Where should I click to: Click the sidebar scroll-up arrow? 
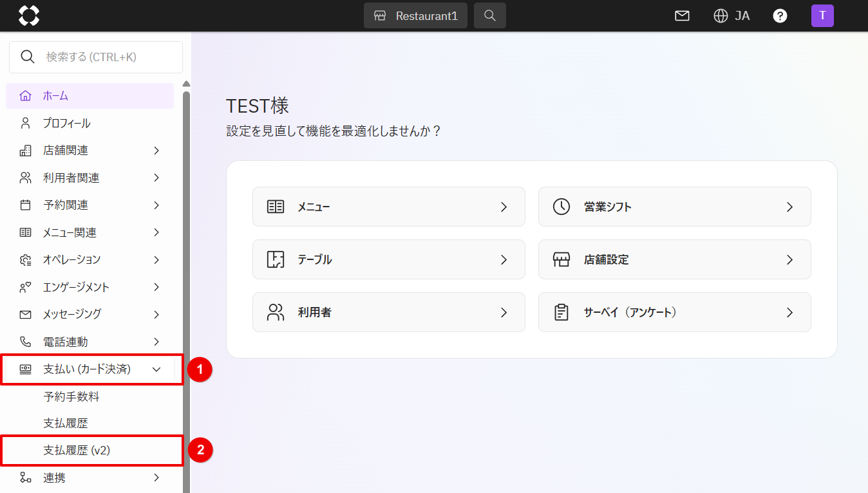click(x=186, y=84)
